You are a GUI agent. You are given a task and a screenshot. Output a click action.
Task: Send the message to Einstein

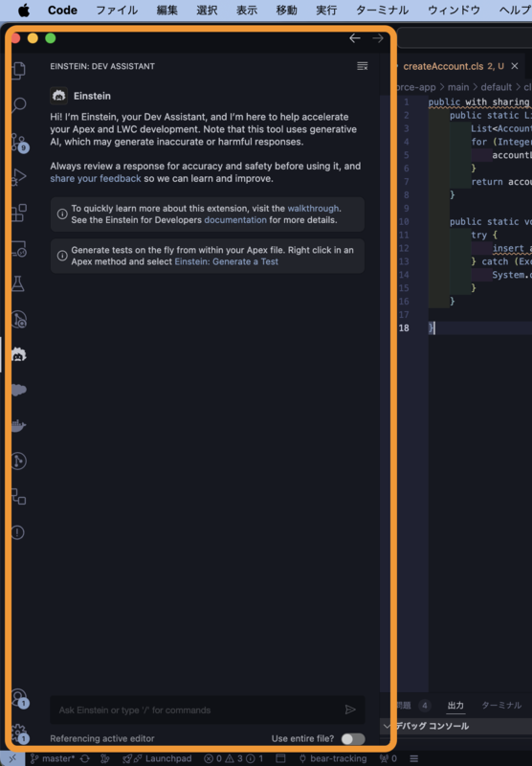[350, 710]
